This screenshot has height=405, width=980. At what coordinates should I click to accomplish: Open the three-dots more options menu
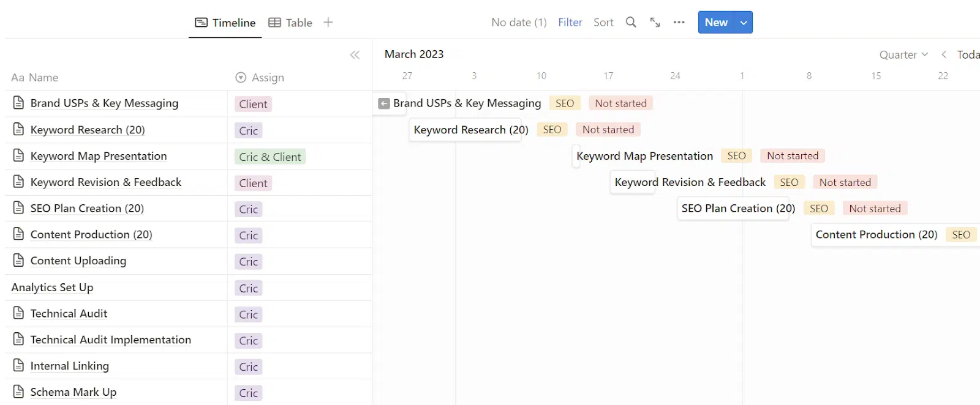tap(679, 23)
